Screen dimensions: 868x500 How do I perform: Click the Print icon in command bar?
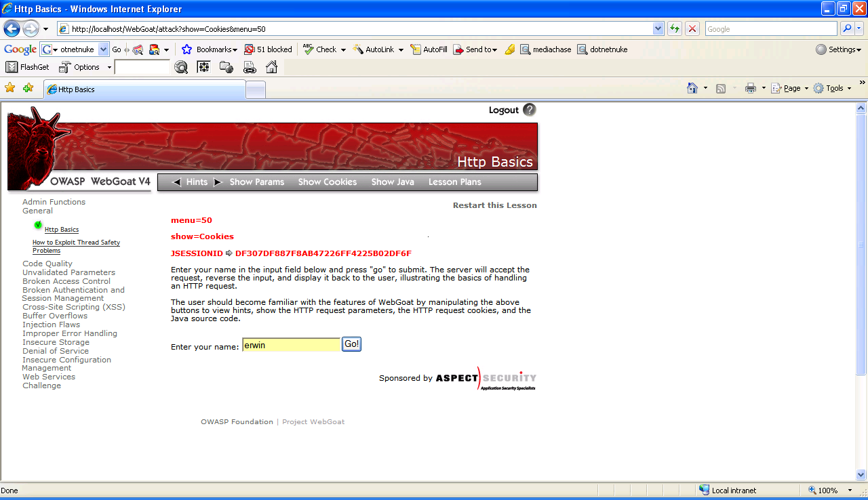[x=750, y=88]
